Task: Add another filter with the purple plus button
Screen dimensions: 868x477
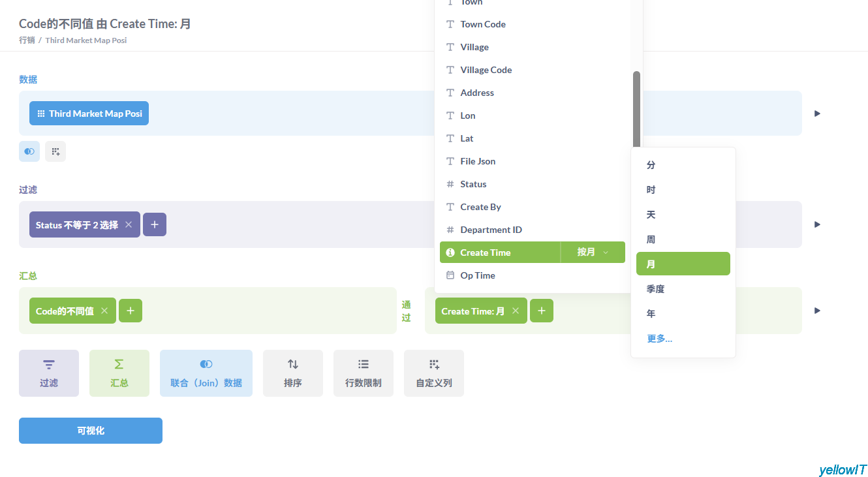Action: 155,224
